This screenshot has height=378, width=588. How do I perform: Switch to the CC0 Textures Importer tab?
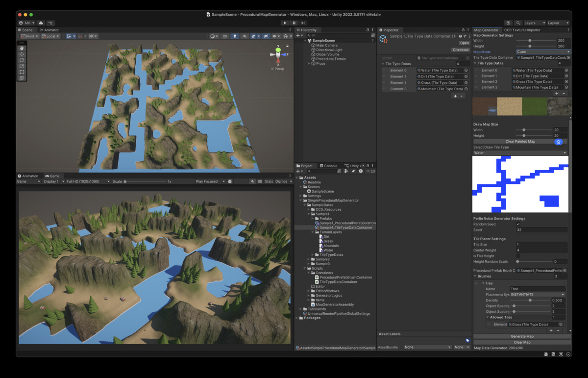pos(522,30)
